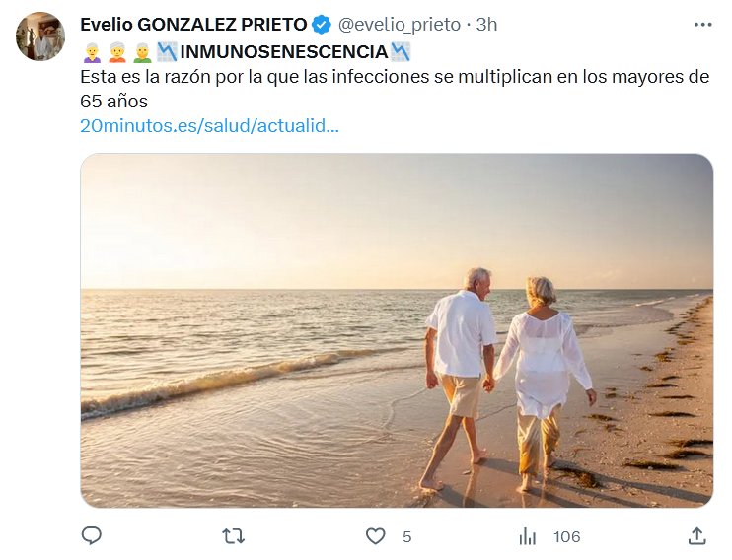Click the blue verified badge
Screen dimensions: 732x560
click(322, 25)
